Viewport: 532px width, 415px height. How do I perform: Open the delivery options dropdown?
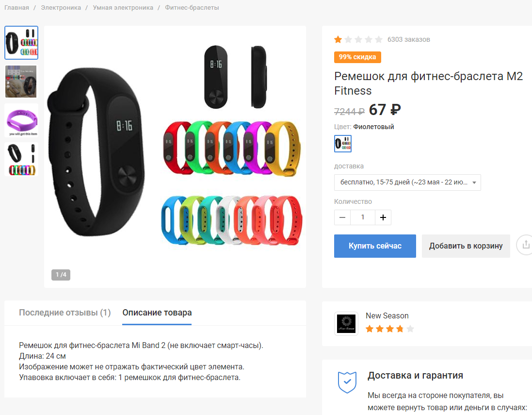(x=407, y=183)
